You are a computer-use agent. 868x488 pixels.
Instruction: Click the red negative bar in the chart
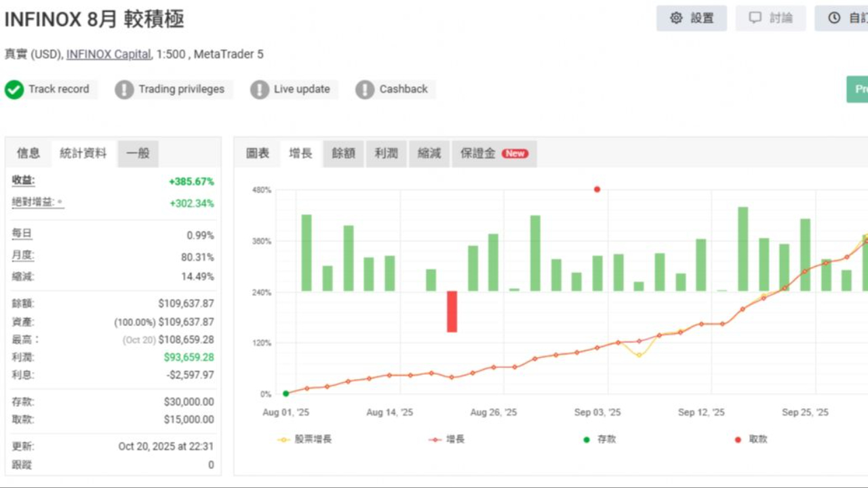point(452,312)
